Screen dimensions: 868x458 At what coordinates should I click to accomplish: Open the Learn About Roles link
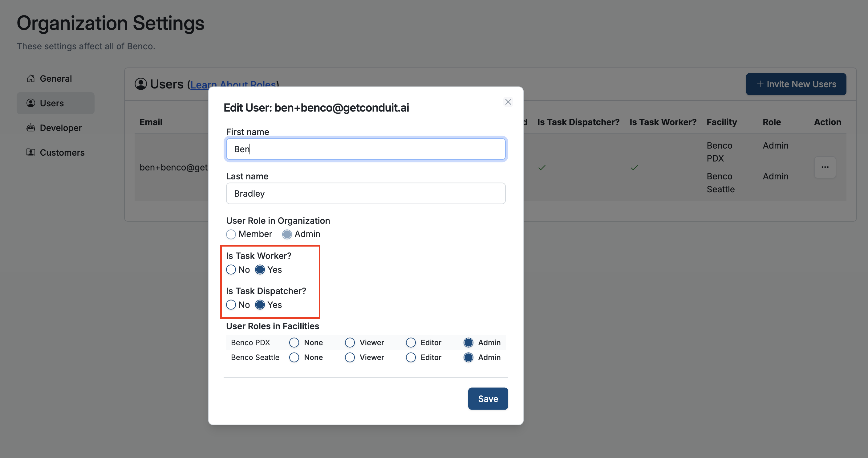click(233, 84)
